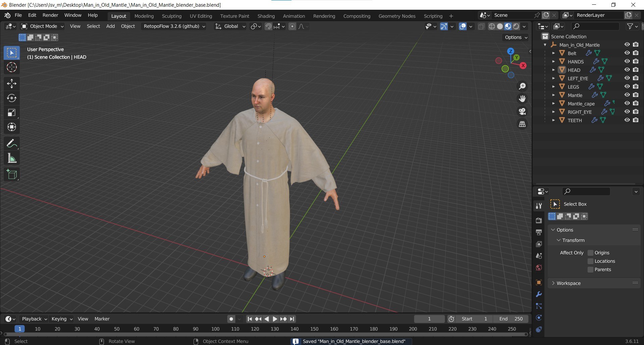Switch perspective/orthographic grid icon
This screenshot has width=644, height=345.
click(522, 124)
